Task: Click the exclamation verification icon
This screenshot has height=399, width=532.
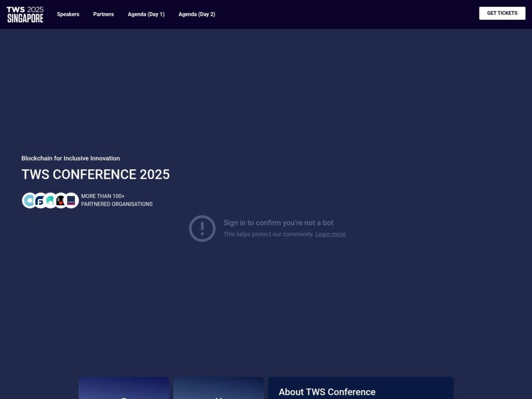Action: tap(202, 228)
